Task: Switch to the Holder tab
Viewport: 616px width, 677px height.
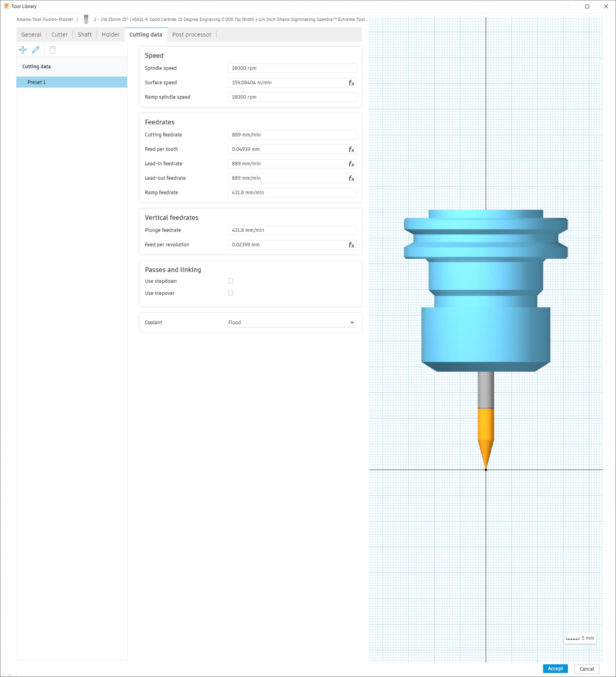Action: tap(110, 35)
